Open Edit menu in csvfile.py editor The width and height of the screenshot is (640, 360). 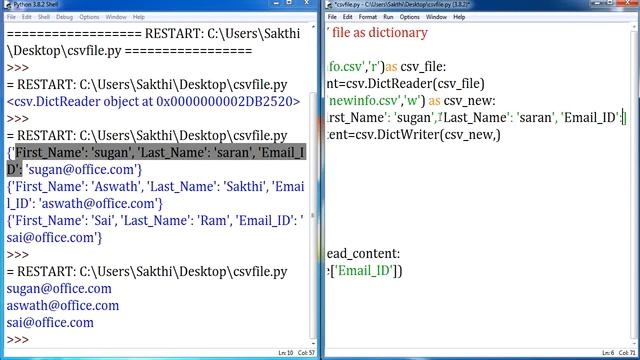tap(347, 17)
